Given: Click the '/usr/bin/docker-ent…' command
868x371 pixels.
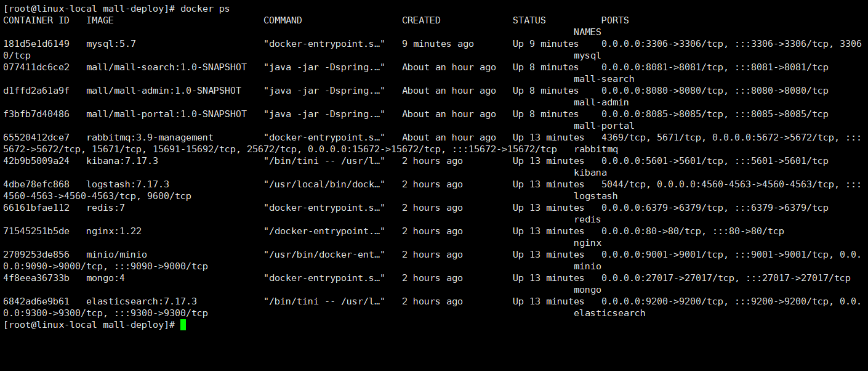Looking at the screenshot, I should 324,255.
